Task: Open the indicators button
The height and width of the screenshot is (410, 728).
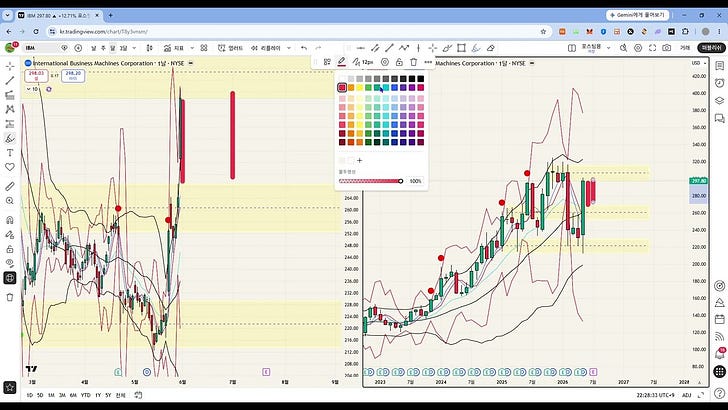Action: [x=174, y=48]
